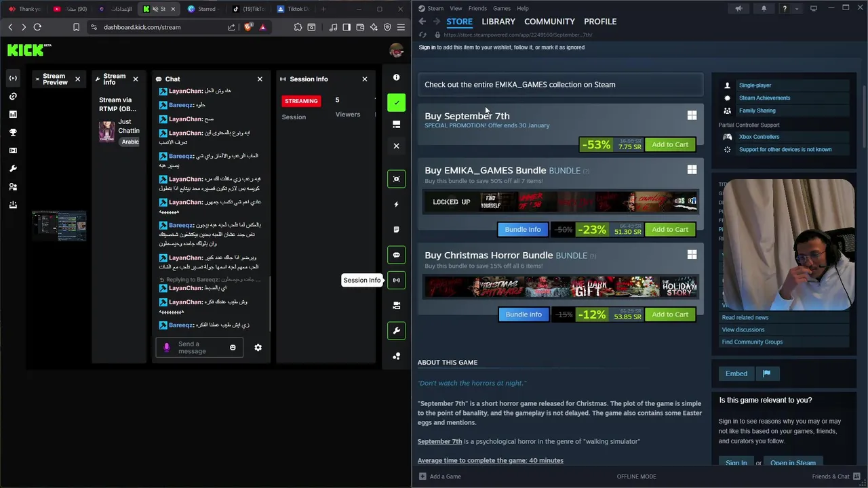The image size is (868, 488).
Task: Open the Friends menu in Steam
Action: [x=477, y=8]
